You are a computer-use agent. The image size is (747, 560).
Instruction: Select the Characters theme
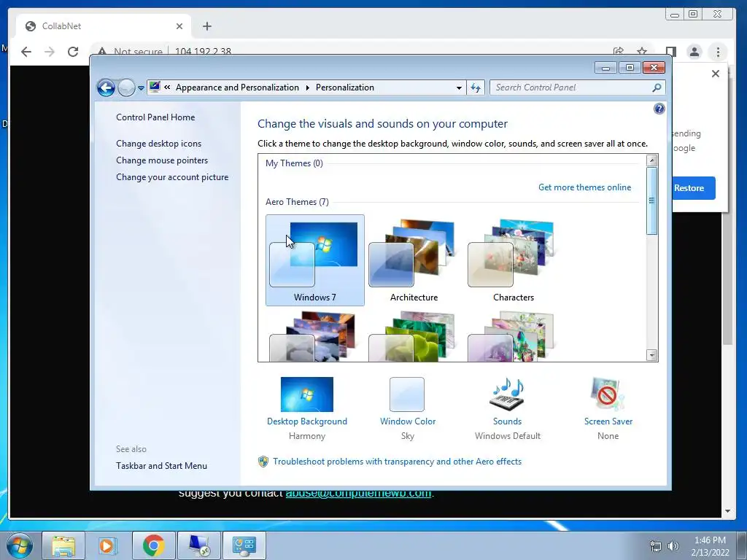pyautogui.click(x=513, y=260)
